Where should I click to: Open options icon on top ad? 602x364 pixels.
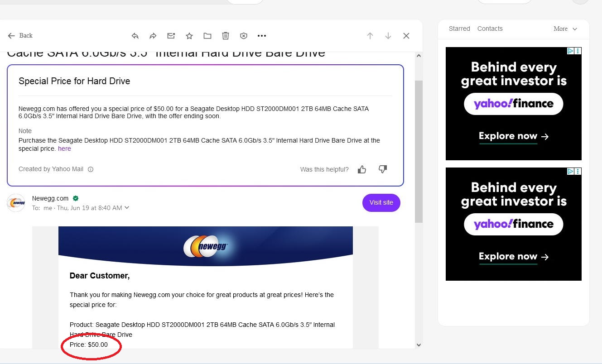578,51
